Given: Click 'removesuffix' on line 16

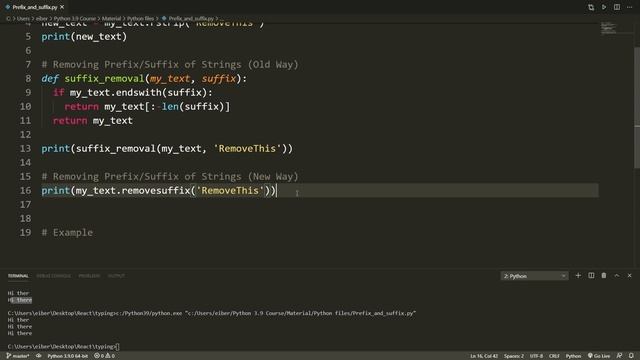Looking at the screenshot, I should click(x=156, y=190).
